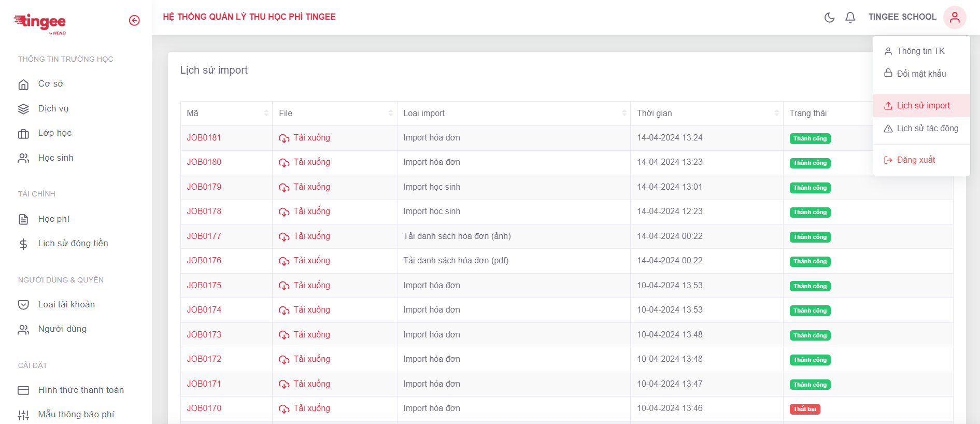The width and height of the screenshot is (980, 424).
Task: Open Cơ sở from the sidebar
Action: point(50,84)
